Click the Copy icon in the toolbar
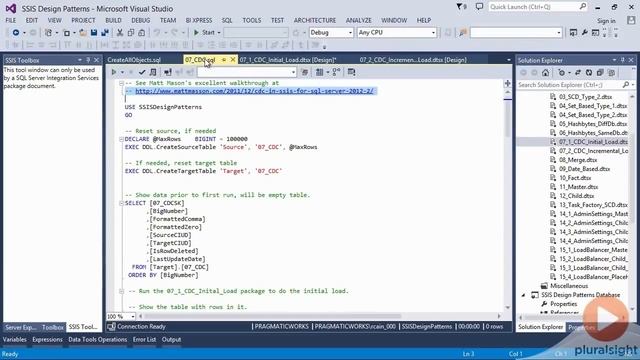Viewport: 640px width, 360px height. coord(131,33)
